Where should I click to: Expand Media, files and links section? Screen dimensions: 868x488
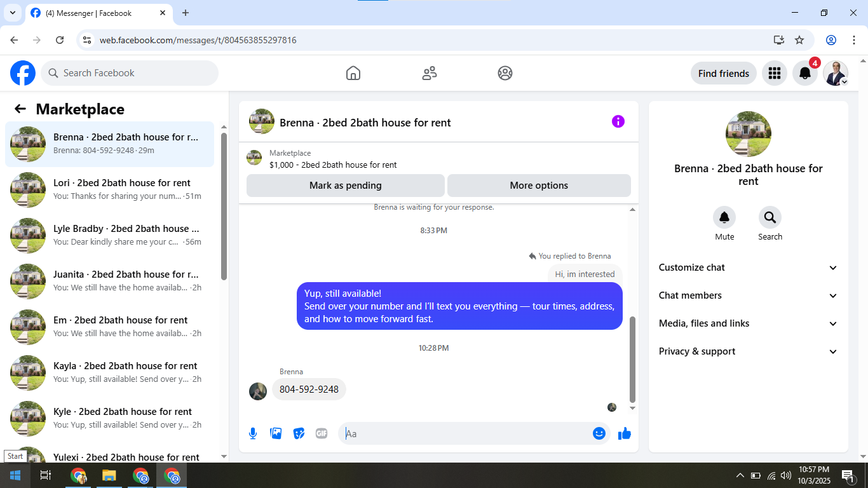click(x=749, y=323)
